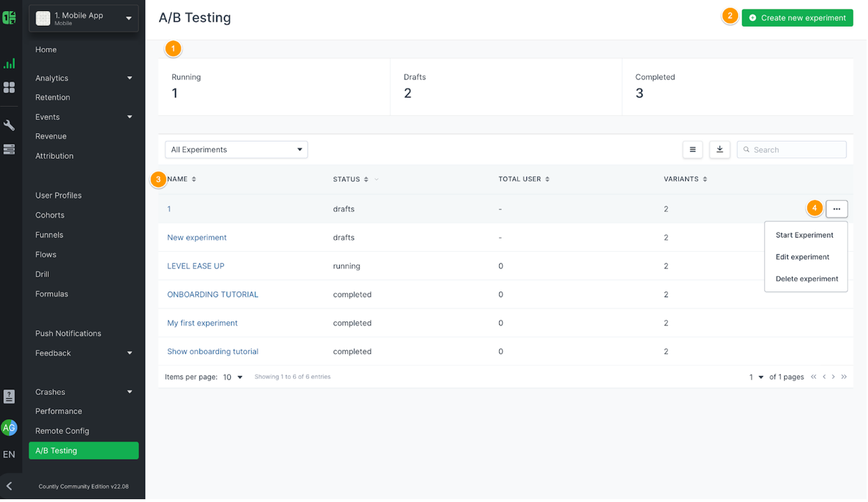Open the analytics bar chart sidebar icon
This screenshot has height=502, width=868.
[9, 63]
